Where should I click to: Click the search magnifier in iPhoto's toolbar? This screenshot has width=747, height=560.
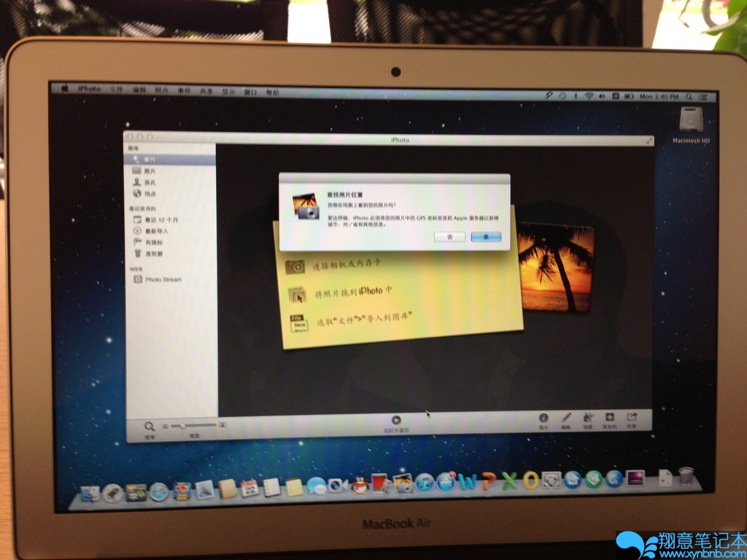[x=150, y=427]
